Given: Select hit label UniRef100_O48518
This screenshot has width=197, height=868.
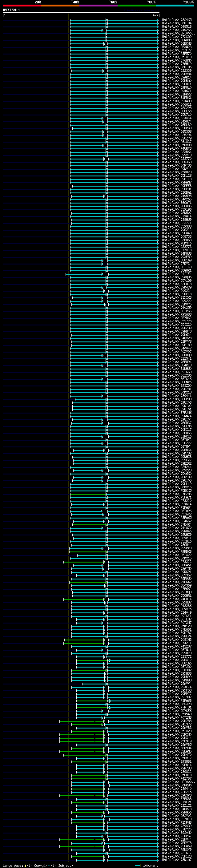Looking at the screenshot, I should click(x=177, y=26).
